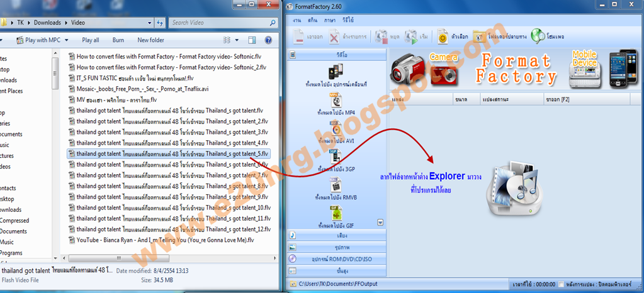This screenshot has height=293, width=644.
Task: Select 'Thailand_s got talent_12.flv' file
Action: 169,229
